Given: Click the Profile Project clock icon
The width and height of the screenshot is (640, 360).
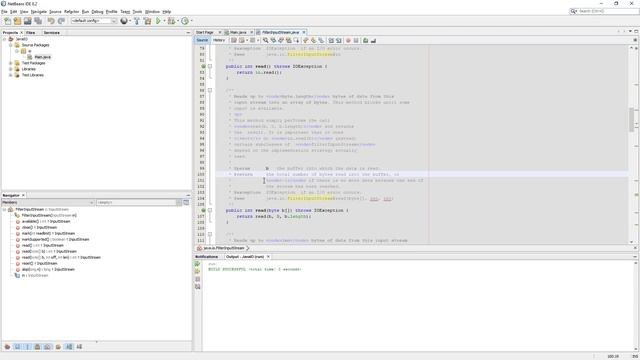Looking at the screenshot, I should click(x=185, y=21).
